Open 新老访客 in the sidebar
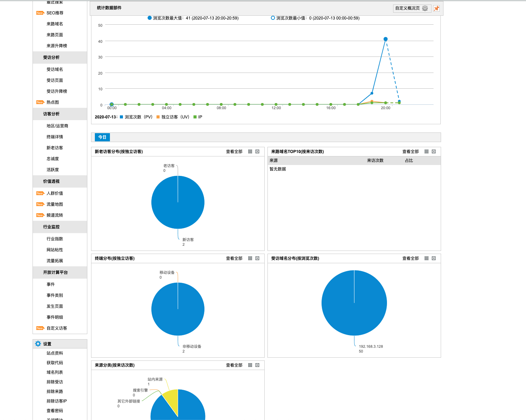 coord(55,148)
